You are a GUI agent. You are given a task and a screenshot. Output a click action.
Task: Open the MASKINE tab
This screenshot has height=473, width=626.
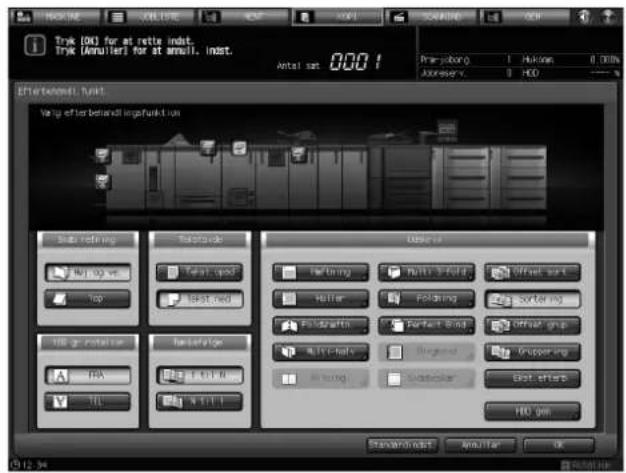point(54,17)
